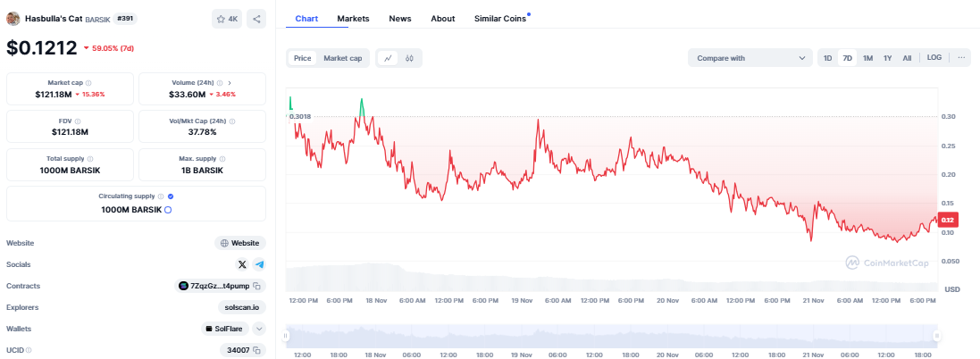This screenshot has height=359, width=980.
Task: Select the Price chart toggle
Action: [x=303, y=58]
